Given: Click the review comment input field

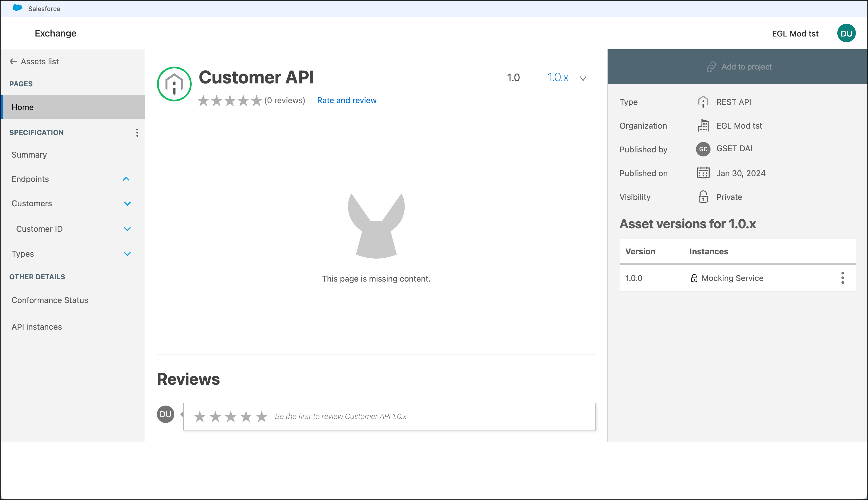Looking at the screenshot, I should click(x=389, y=417).
